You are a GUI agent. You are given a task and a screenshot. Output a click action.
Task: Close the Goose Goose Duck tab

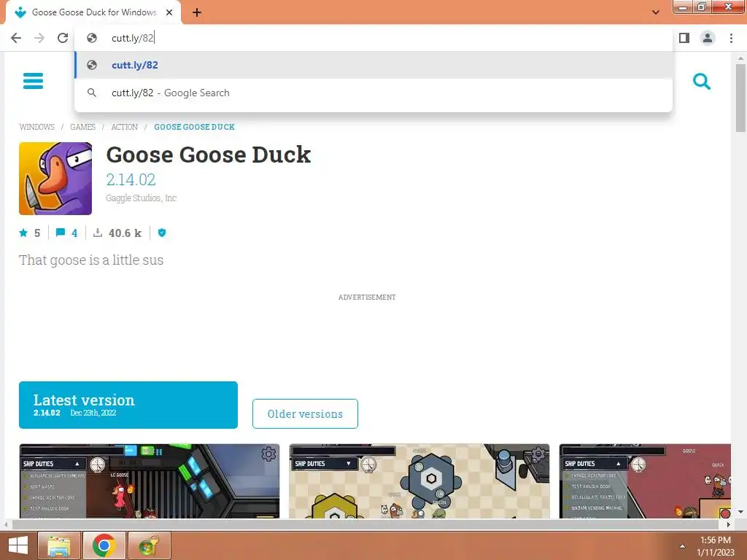pyautogui.click(x=169, y=12)
